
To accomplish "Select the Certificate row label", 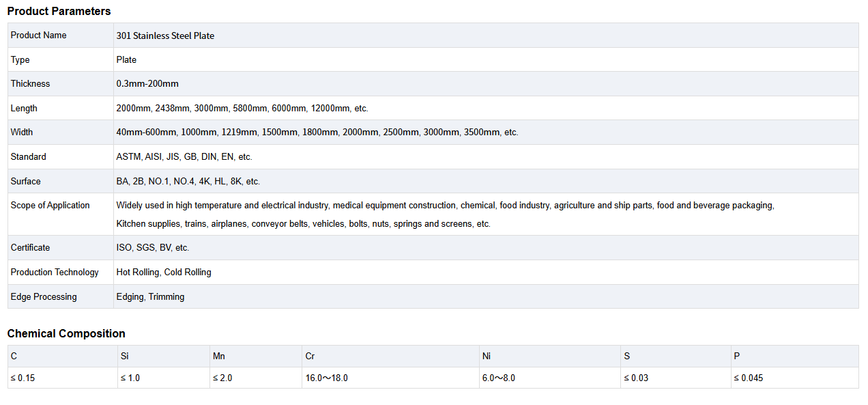I will pyautogui.click(x=30, y=247).
